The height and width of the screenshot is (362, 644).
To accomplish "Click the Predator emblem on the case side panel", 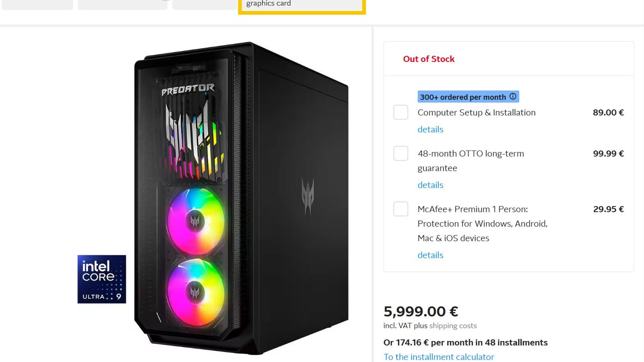I will (x=308, y=196).
